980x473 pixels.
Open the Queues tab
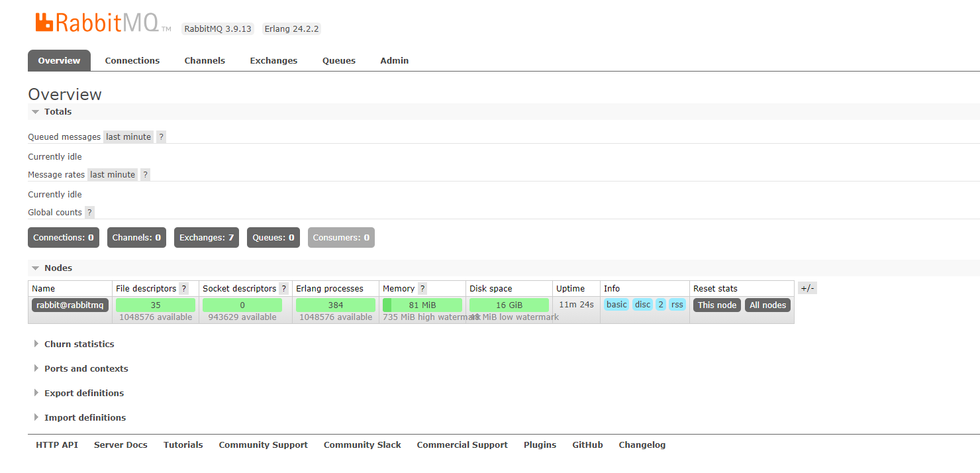(339, 60)
